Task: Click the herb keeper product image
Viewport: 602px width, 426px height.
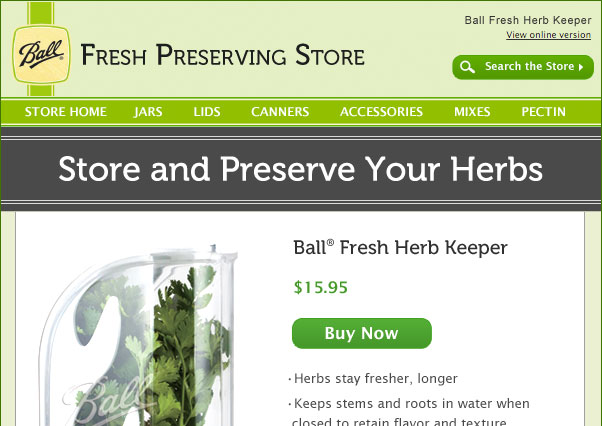Action: tap(140, 334)
